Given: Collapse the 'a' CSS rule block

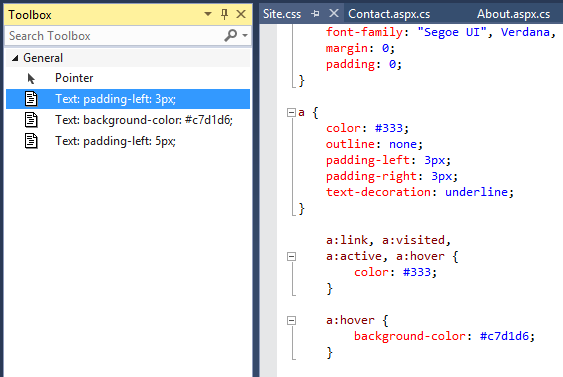Looking at the screenshot, I should pos(291,113).
